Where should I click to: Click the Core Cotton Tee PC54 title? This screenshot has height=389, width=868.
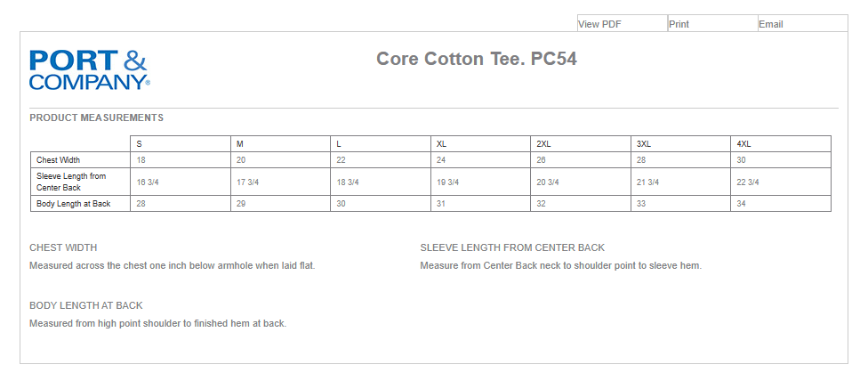point(477,59)
